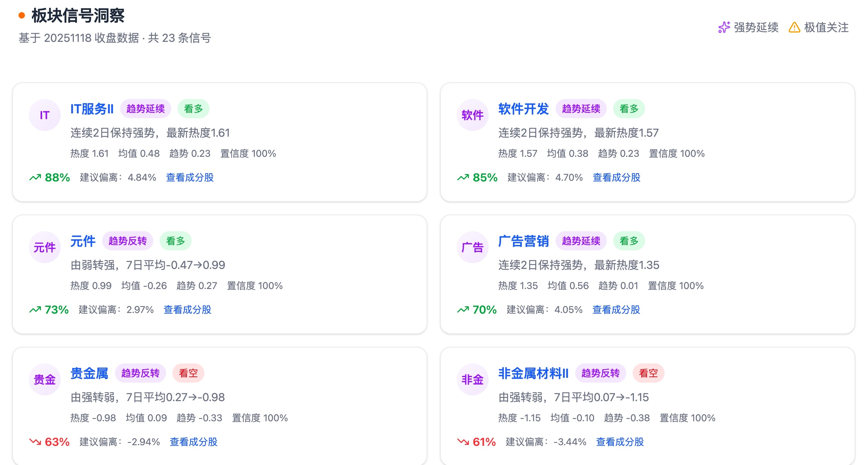This screenshot has height=465, width=868.
Task: Click the 贵金 circular avatar icon
Action: click(44, 379)
